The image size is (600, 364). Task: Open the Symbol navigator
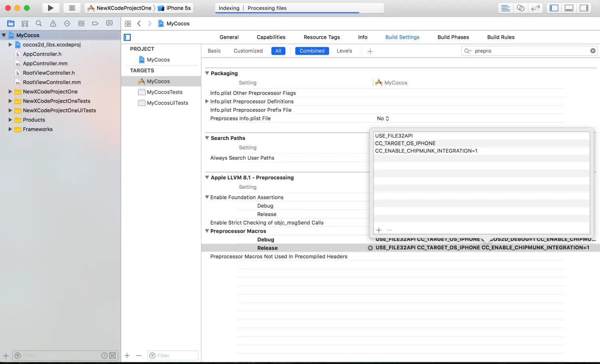tap(25, 24)
